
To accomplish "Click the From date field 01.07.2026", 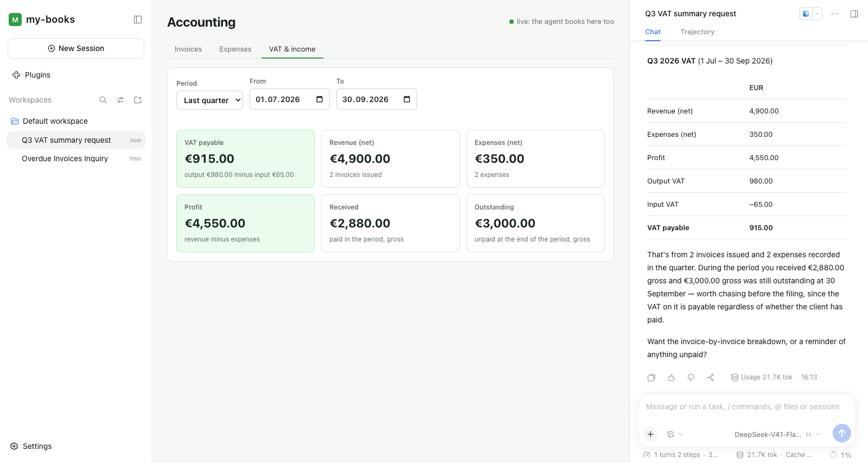I will pos(290,99).
